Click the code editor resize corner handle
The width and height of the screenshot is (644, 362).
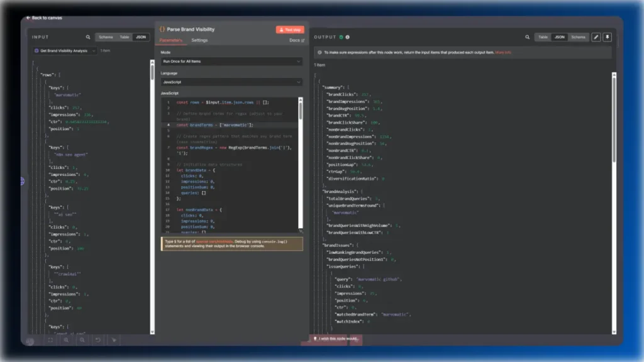(301, 231)
